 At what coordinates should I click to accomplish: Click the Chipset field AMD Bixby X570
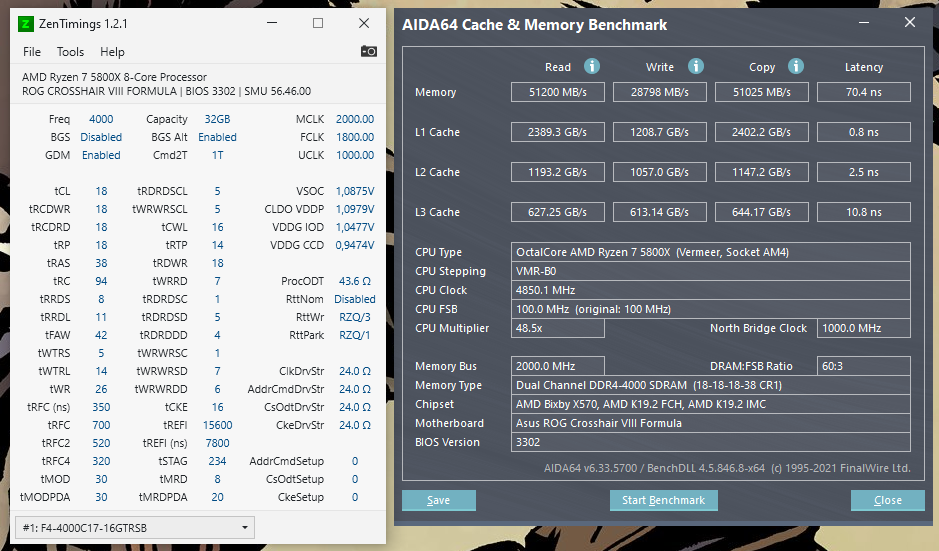(x=711, y=404)
